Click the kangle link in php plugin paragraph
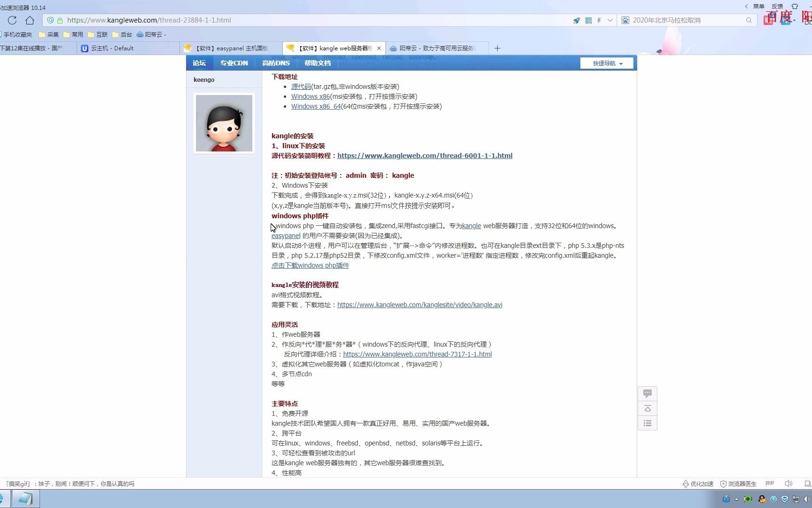Screen dimensions: 812x508 point(471,226)
